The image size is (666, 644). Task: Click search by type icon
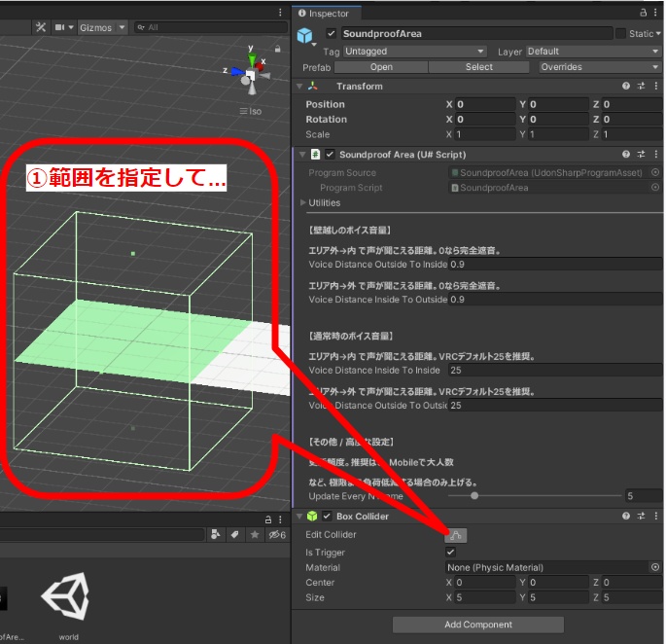click(215, 534)
